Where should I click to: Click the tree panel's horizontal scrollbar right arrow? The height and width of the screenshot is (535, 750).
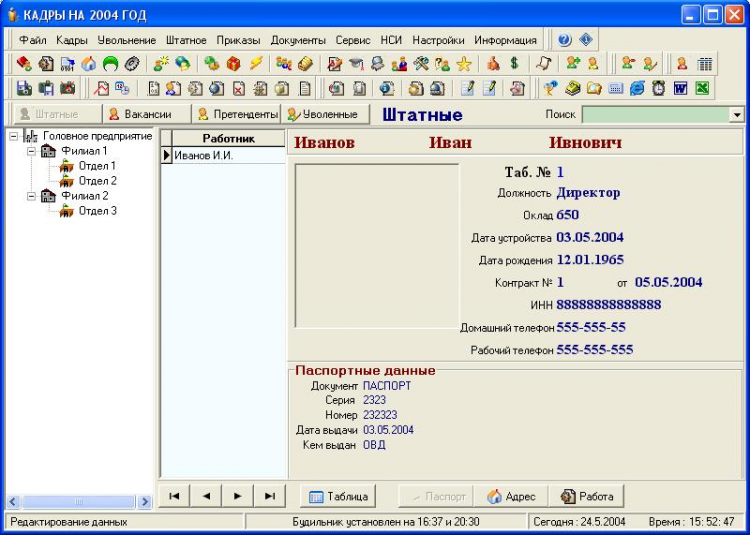pyautogui.click(x=144, y=502)
